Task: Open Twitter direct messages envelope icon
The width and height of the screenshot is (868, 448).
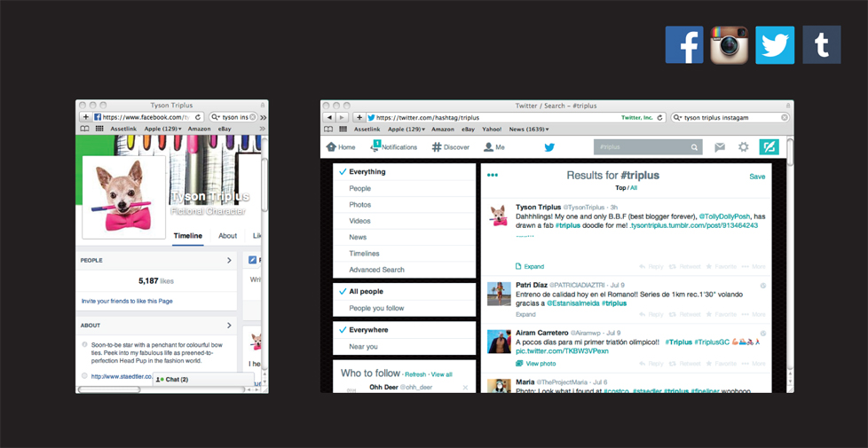Action: coord(720,147)
